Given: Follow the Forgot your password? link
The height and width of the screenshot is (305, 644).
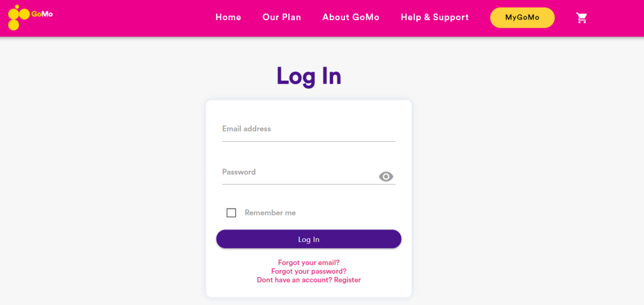Looking at the screenshot, I should pos(308,272).
